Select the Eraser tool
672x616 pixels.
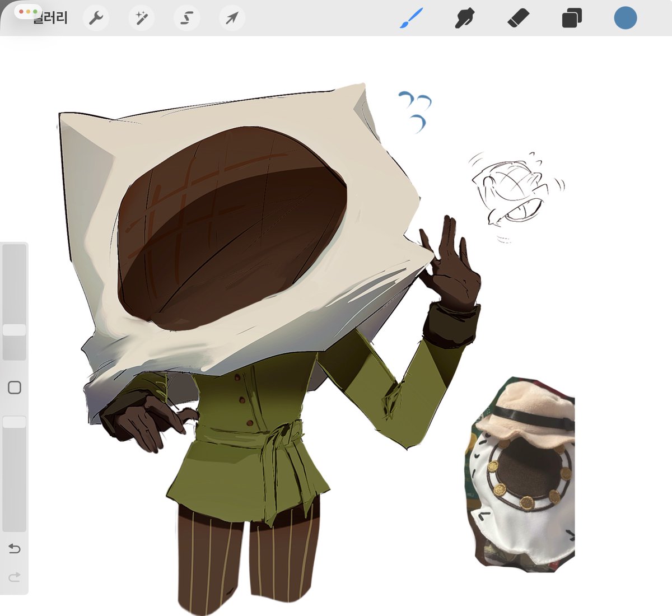point(518,18)
